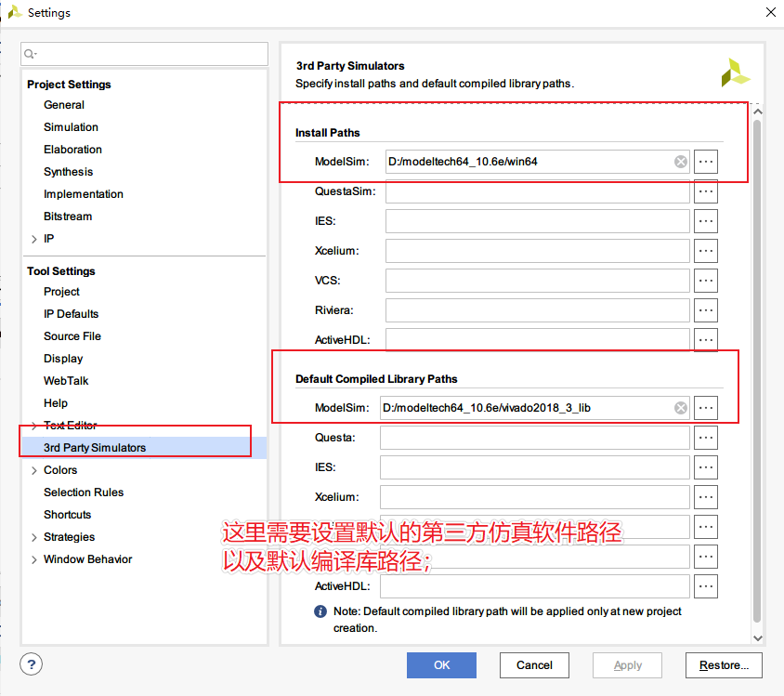Select Bitstream settings
The image size is (784, 696).
pos(68,217)
